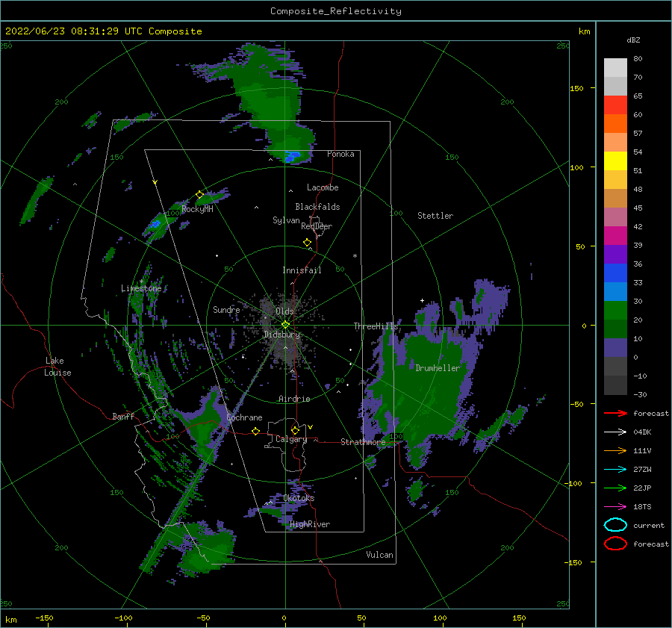The width and height of the screenshot is (672, 628).
Task: Click the white 04DK arrow in legend
Action: tap(615, 432)
